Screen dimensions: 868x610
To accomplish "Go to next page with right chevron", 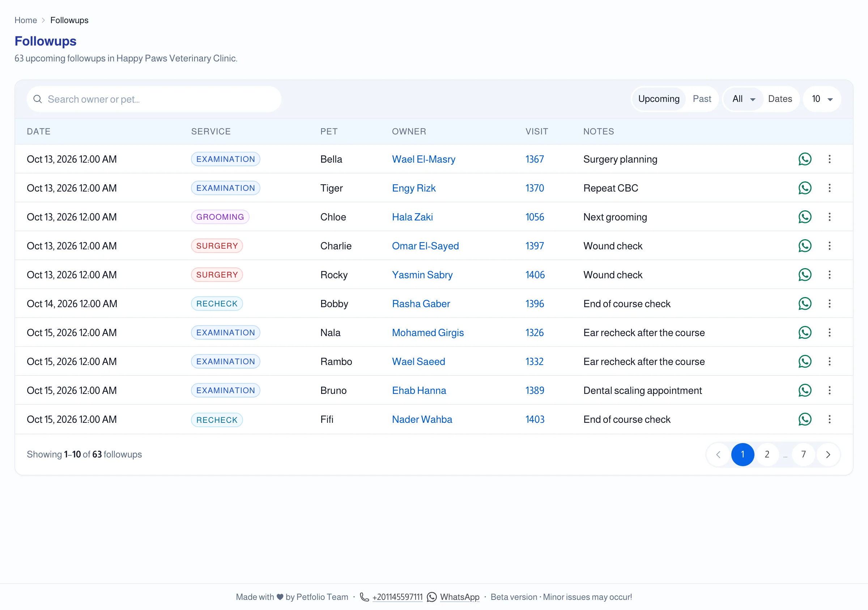I will [828, 454].
